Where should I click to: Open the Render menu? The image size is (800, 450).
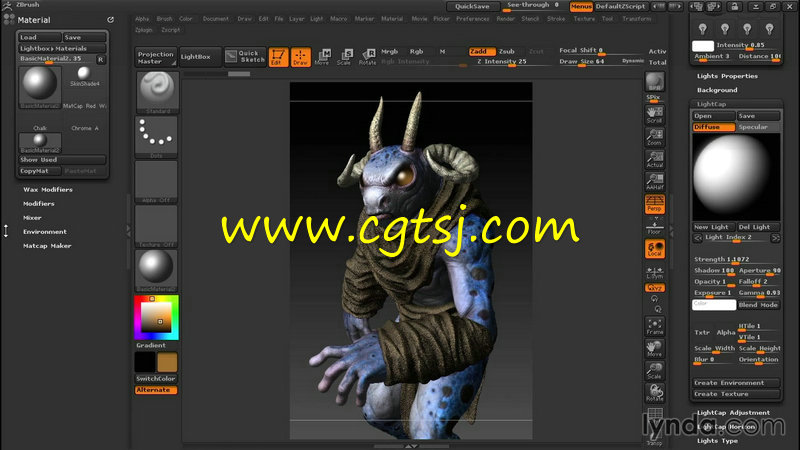506,19
